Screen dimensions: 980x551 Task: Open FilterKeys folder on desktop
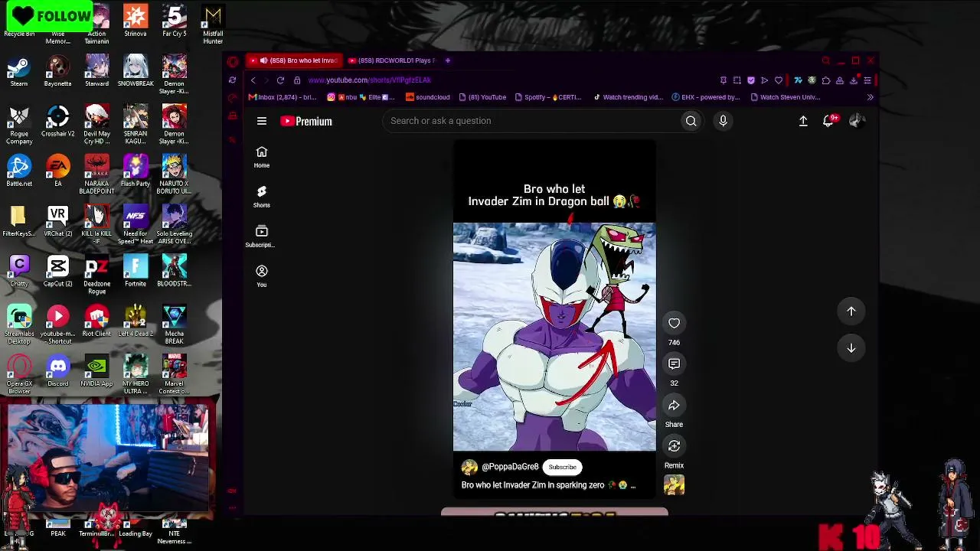click(19, 222)
